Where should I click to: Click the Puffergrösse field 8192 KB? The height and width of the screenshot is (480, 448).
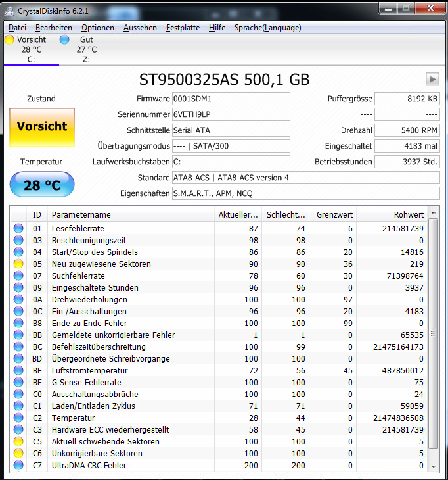click(407, 99)
